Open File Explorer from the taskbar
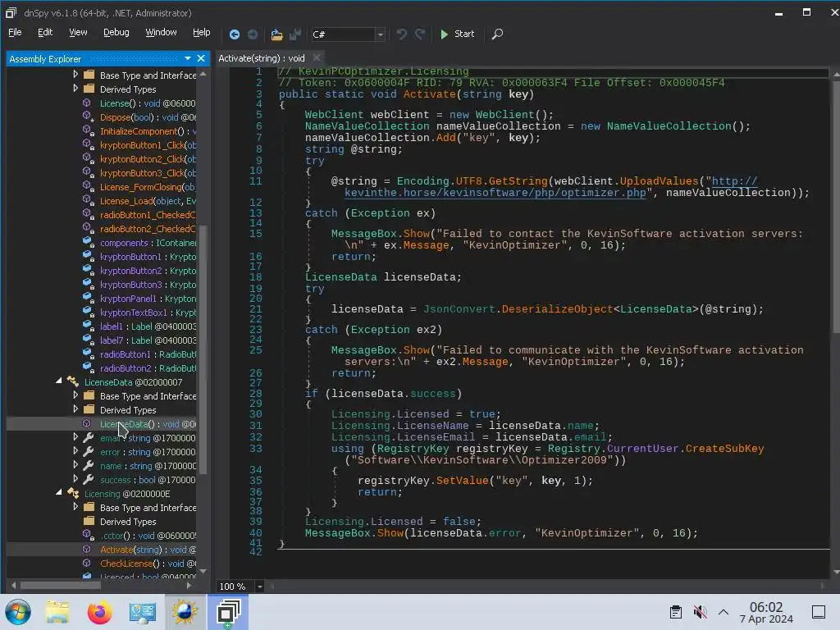The width and height of the screenshot is (840, 630). tap(57, 612)
